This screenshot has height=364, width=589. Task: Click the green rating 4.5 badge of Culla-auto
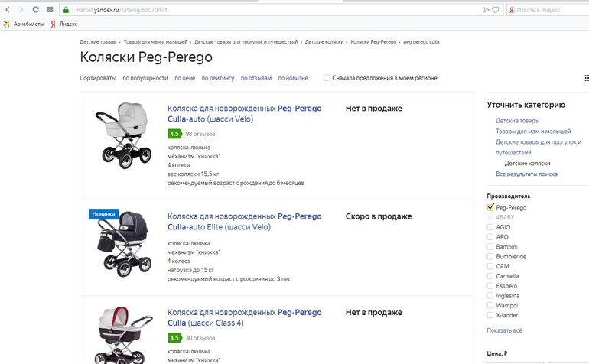174,134
